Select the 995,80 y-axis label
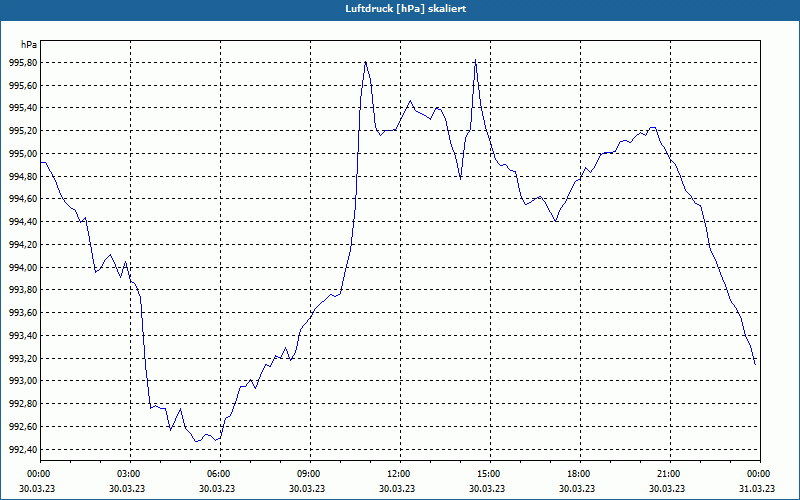 [23, 63]
